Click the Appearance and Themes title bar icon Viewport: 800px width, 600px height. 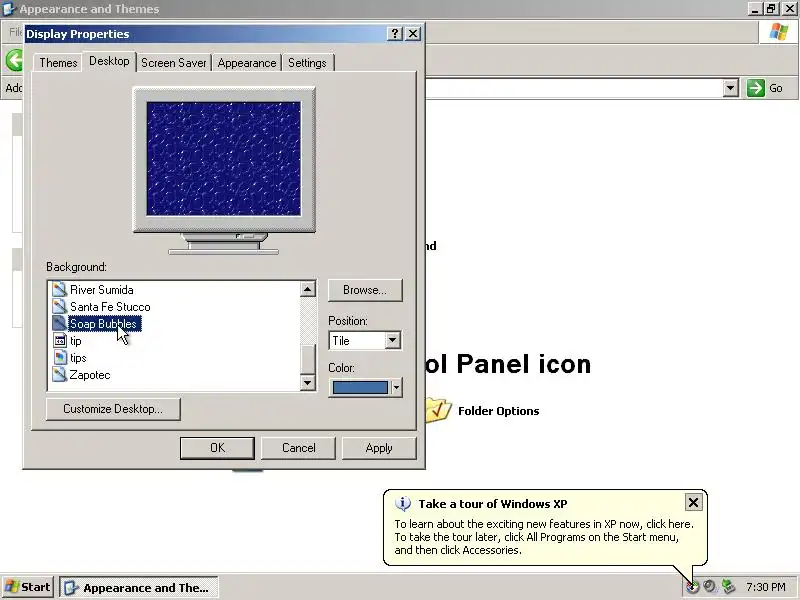9,9
